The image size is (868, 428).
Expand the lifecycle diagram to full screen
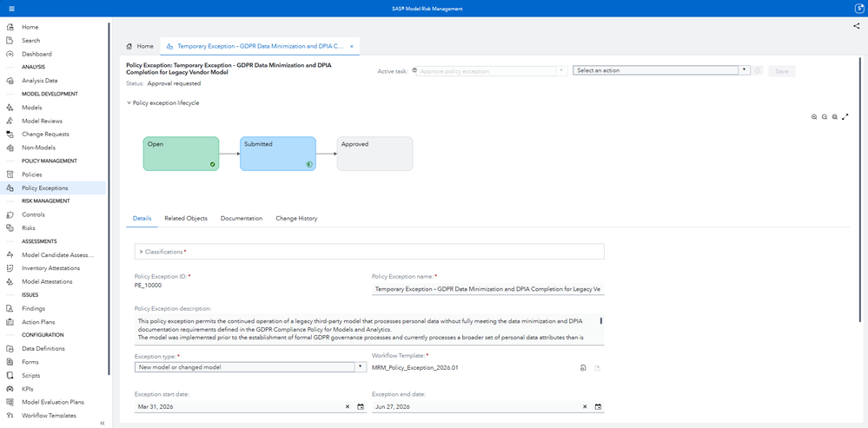click(845, 117)
